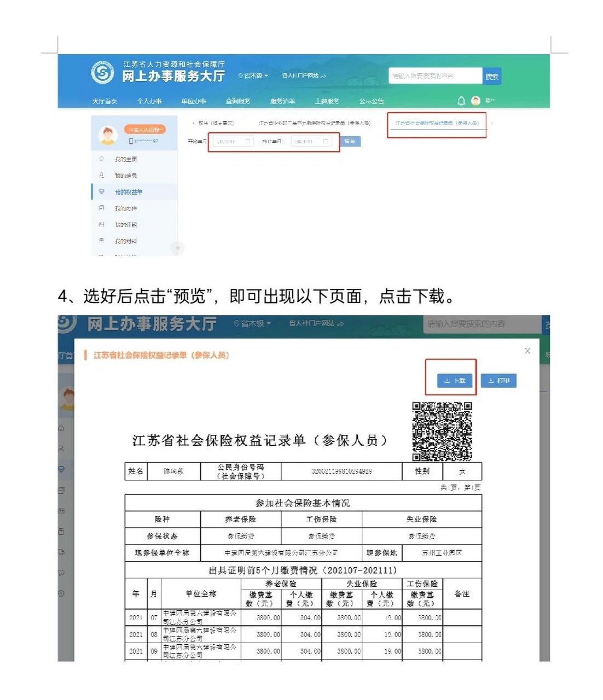The image size is (603, 700).
Task: Click the 打印 print button in preview dialog
Action: click(x=498, y=381)
